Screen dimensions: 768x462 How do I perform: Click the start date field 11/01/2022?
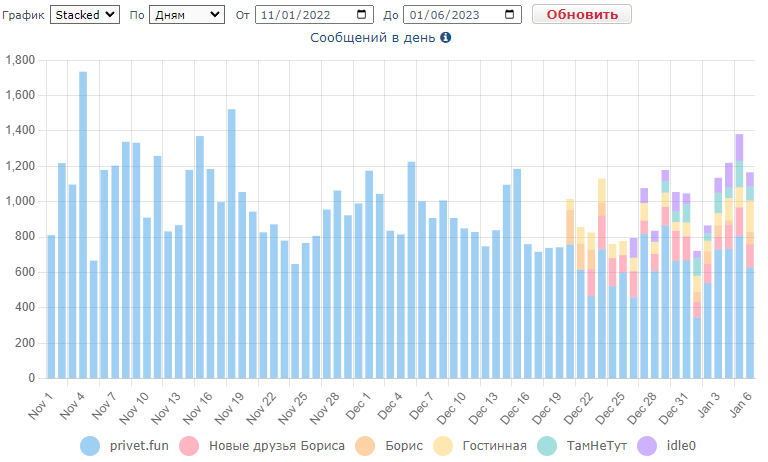pos(314,15)
